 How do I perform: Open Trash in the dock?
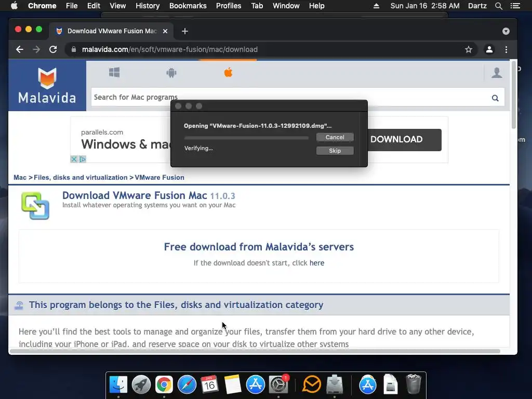413,384
